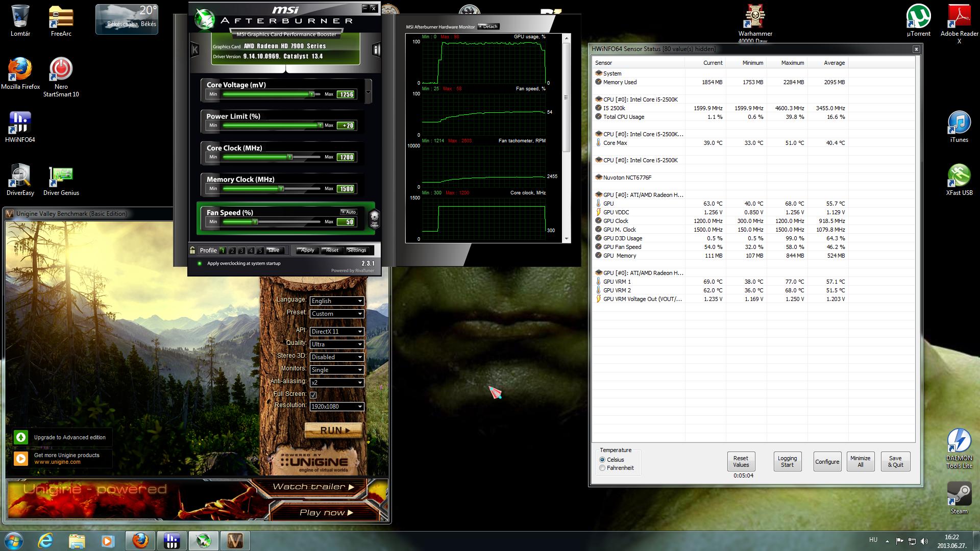Image resolution: width=980 pixels, height=551 pixels.
Task: Detach the Afterburner Hardware Monitor
Action: pos(488,27)
